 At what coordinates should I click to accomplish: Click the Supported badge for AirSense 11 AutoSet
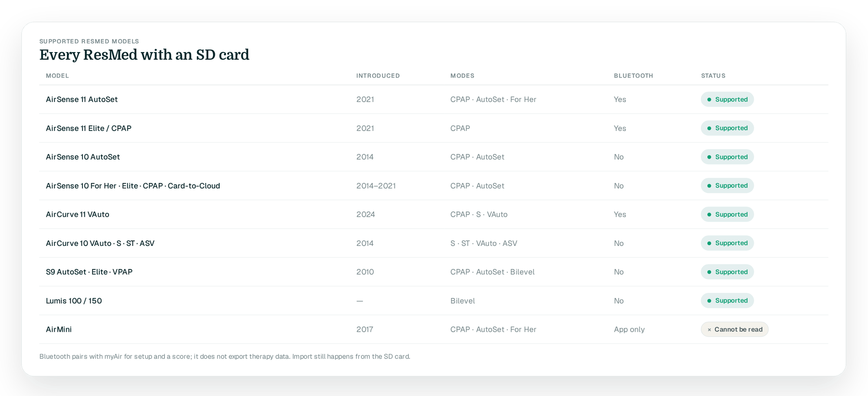(x=727, y=99)
